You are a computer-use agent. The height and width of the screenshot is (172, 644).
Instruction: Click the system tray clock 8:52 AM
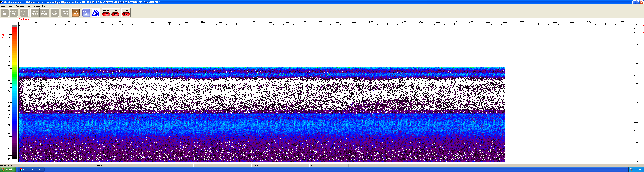638,169
